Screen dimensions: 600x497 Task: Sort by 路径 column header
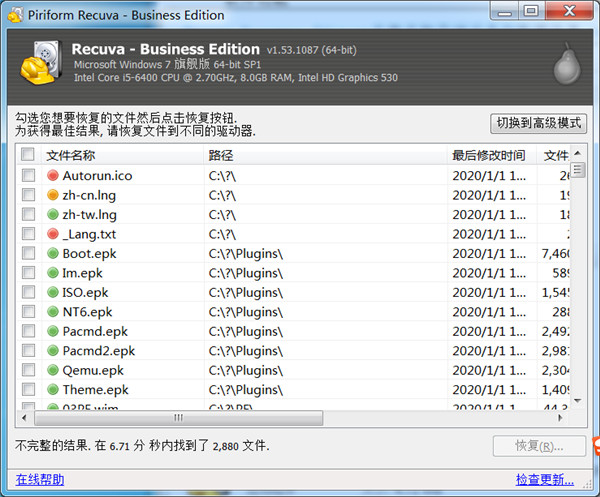pos(325,155)
